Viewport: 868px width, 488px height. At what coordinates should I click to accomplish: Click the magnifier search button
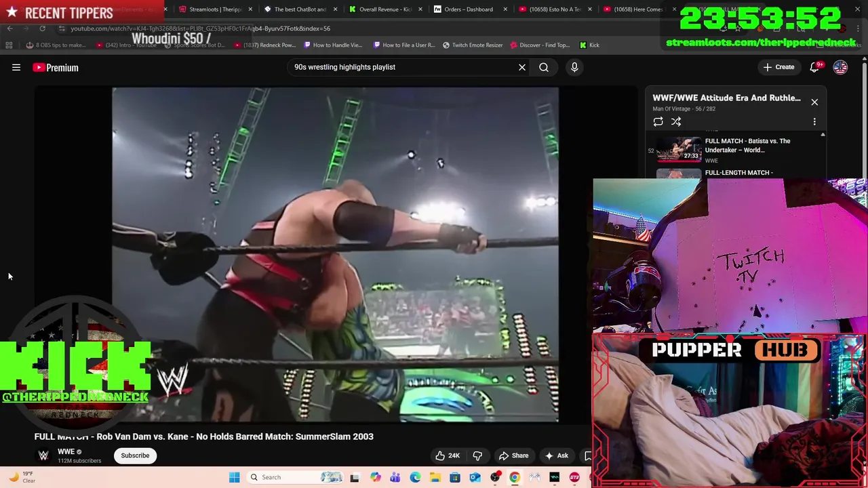(544, 67)
